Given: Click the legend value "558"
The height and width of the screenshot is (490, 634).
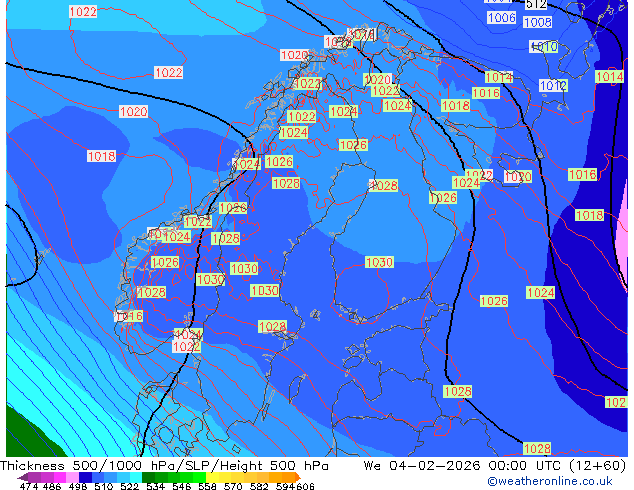Looking at the screenshot, I should click(207, 486).
